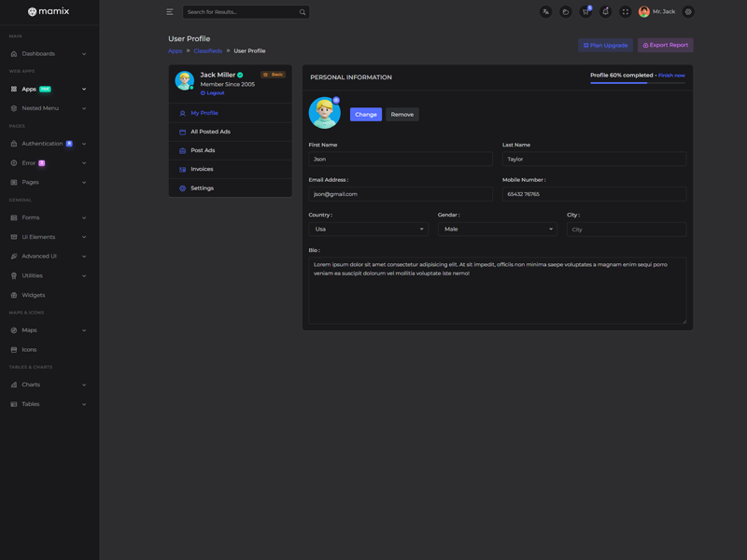747x560 pixels.
Task: Click the search magnifier icon
Action: pos(303,12)
